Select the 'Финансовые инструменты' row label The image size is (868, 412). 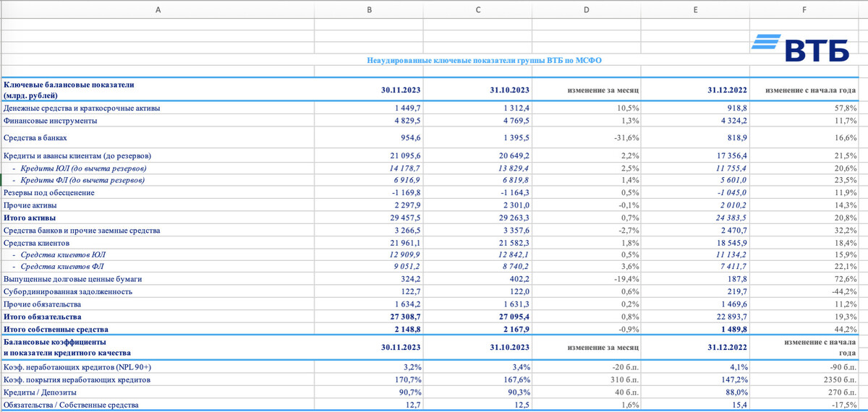[48, 121]
